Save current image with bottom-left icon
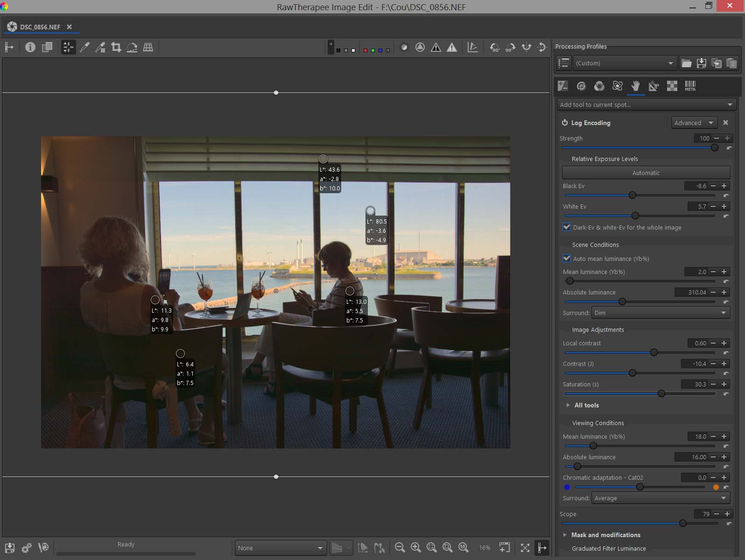The width and height of the screenshot is (745, 560). (x=10, y=547)
